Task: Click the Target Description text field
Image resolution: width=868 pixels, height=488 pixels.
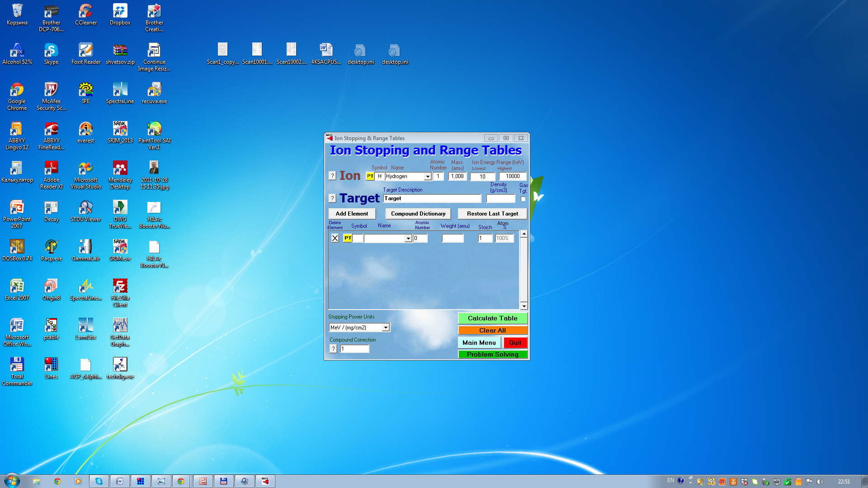Action: coord(432,198)
